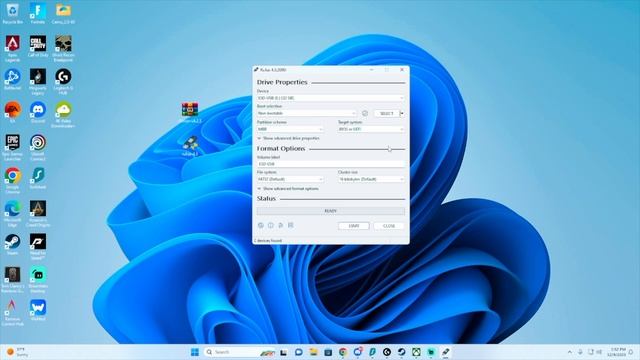Open the Ubisoft Connect desktop shortcut
This screenshot has height=360, width=640.
[38, 147]
